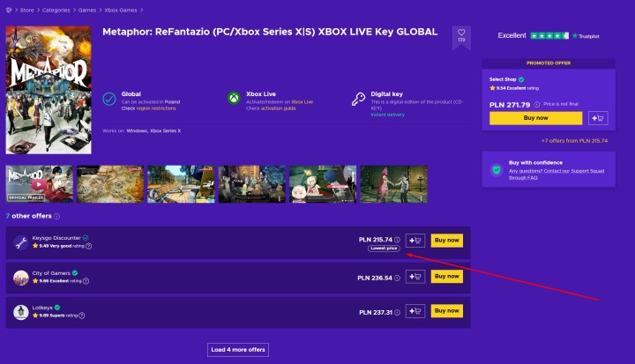Click info icon next to PLN 236.54

pyautogui.click(x=397, y=279)
